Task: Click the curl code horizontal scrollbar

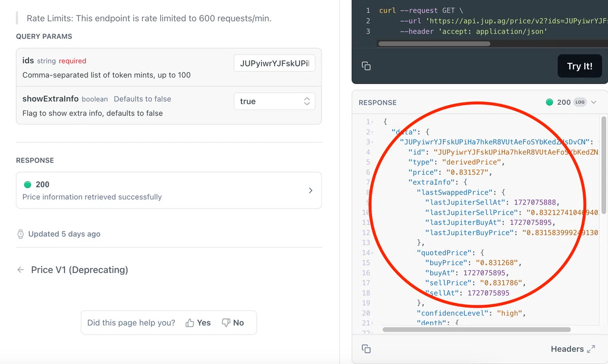Action: 434,44
